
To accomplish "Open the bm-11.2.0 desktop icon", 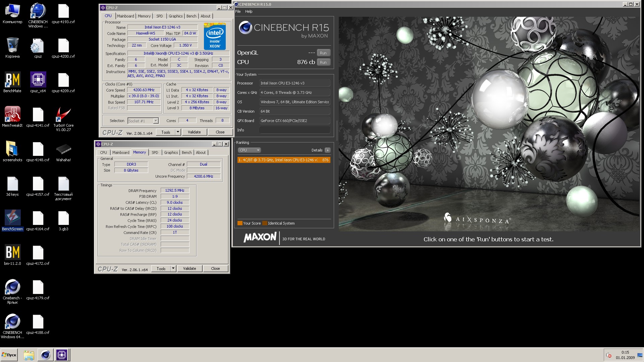I will tap(12, 255).
